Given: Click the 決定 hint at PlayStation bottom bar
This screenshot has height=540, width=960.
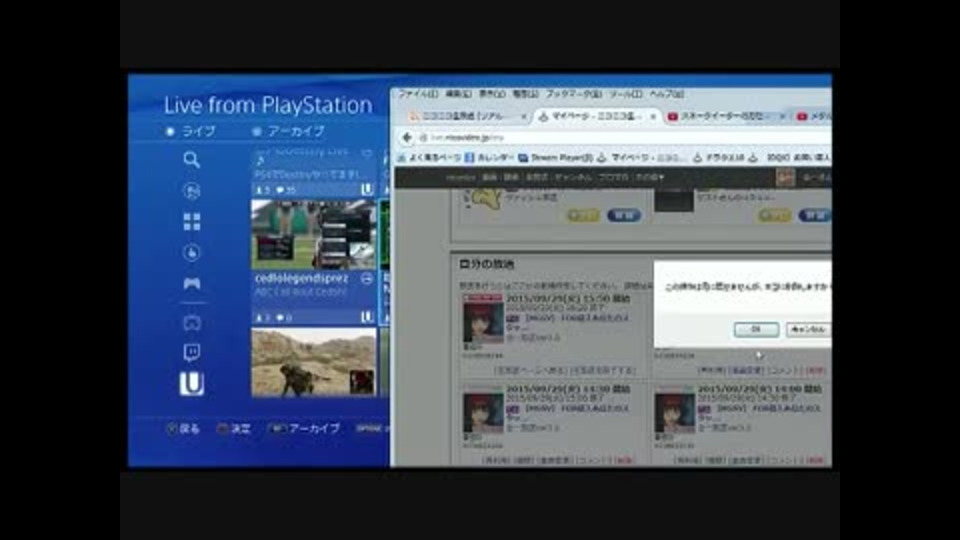Looking at the screenshot, I should tap(234, 429).
